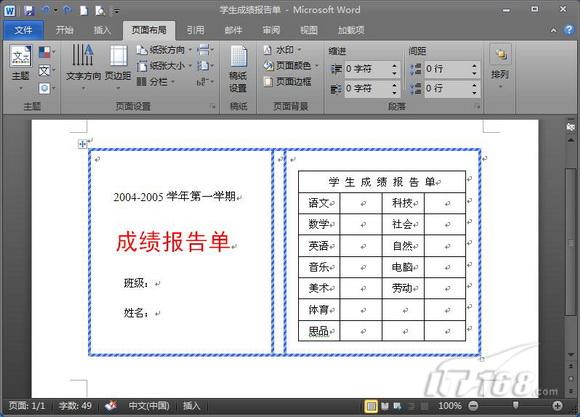Image resolution: width=580 pixels, height=417 pixels.
Task: Click the Redo icon in title bar
Action: (67, 10)
